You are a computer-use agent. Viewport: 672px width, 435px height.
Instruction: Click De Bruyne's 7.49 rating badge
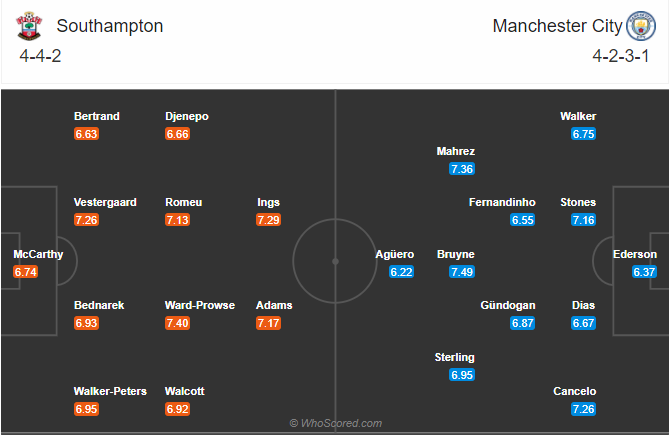462,272
